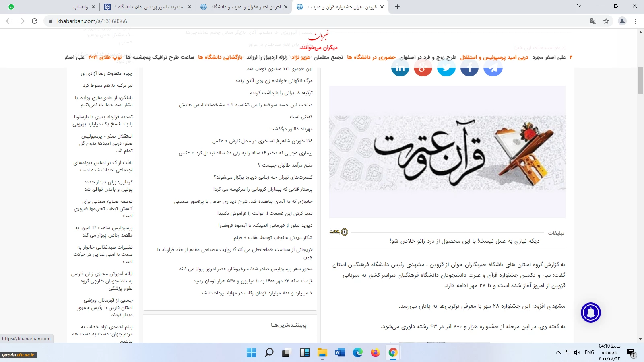This screenshot has height=362, width=644.
Task: Open Microsoft Word from the taskbar
Action: [x=340, y=353]
